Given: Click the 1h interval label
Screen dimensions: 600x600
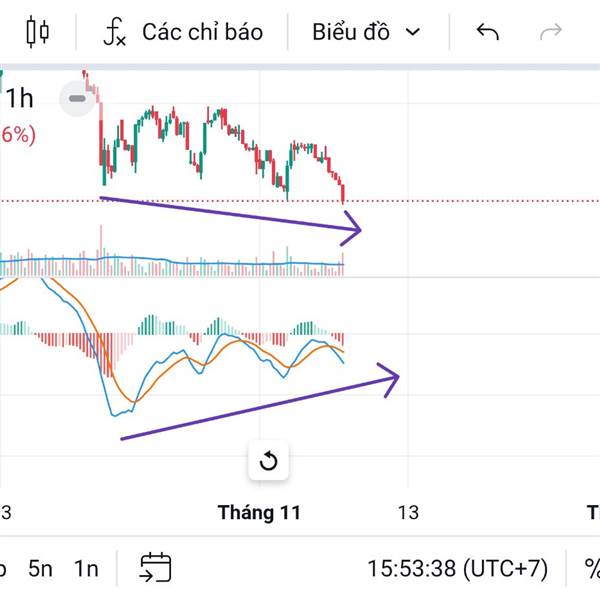Looking at the screenshot, I should pyautogui.click(x=19, y=98).
